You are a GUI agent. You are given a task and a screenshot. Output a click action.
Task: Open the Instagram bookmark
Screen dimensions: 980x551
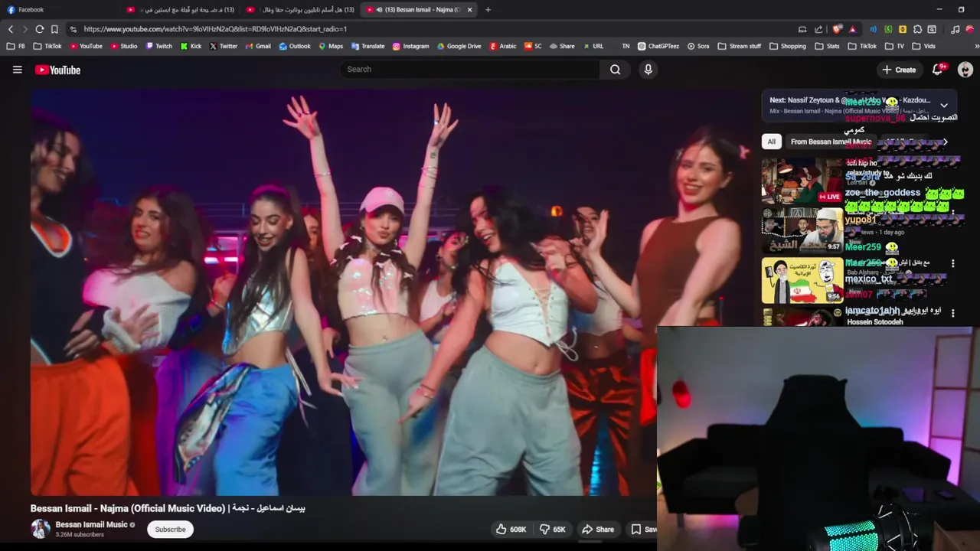[410, 46]
